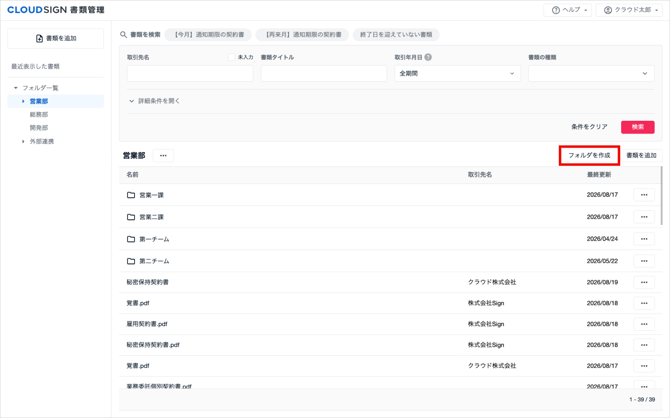The width and height of the screenshot is (670, 418).
Task: Apply the 【今月】通知期限の契約書 filter chip
Action: (209, 35)
